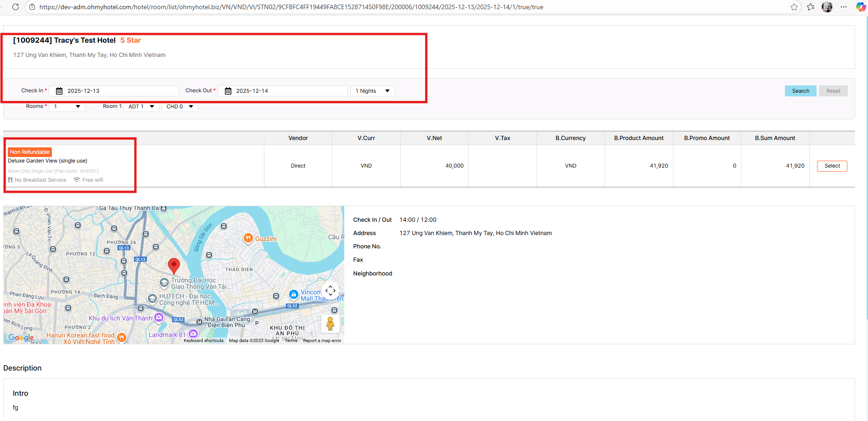Click the Search button
The height and width of the screenshot is (421, 868).
(x=800, y=91)
